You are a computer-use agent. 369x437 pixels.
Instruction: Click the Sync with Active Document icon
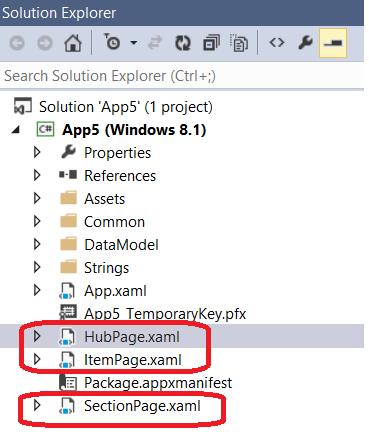(154, 43)
